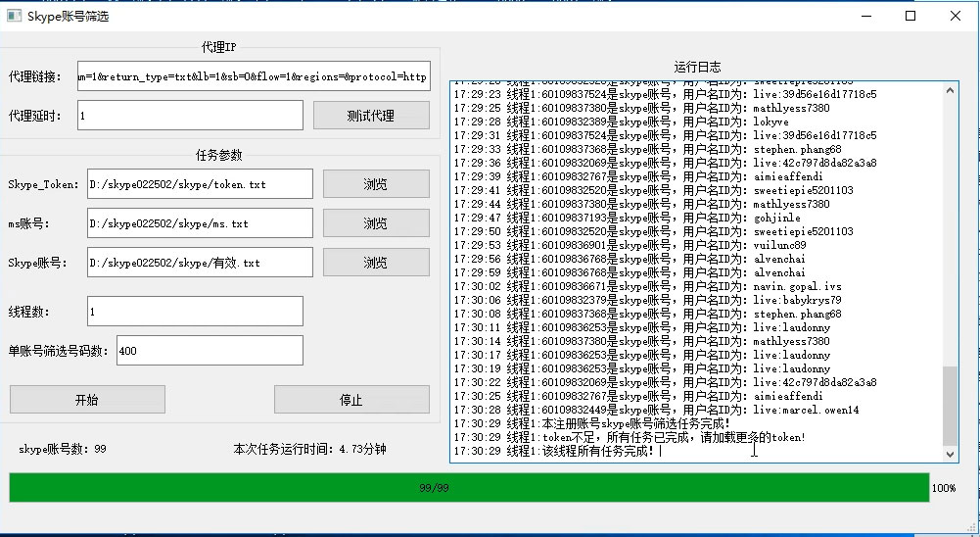This screenshot has width=980, height=537.
Task: Focus the 代理延时 input field
Action: (191, 116)
